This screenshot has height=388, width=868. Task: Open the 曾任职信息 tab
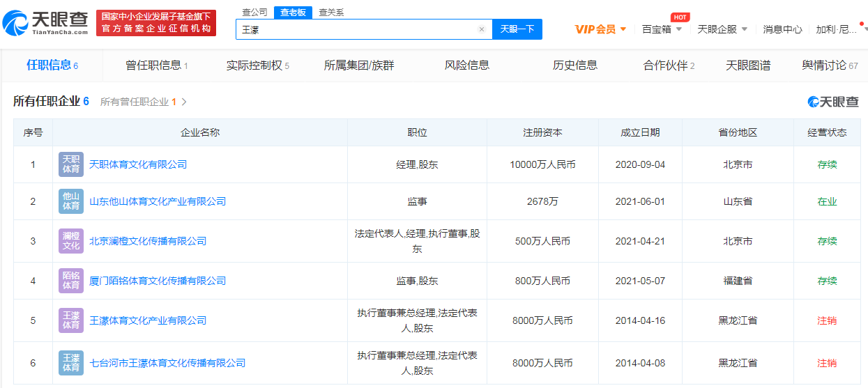157,65
